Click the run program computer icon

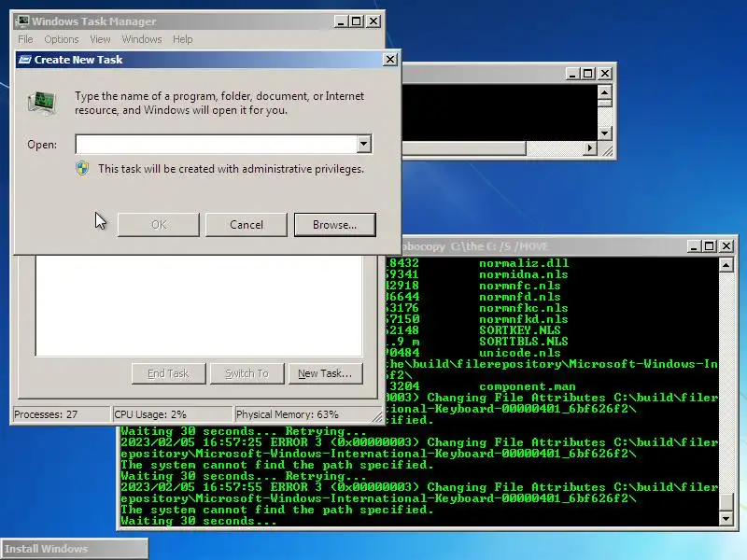42,104
